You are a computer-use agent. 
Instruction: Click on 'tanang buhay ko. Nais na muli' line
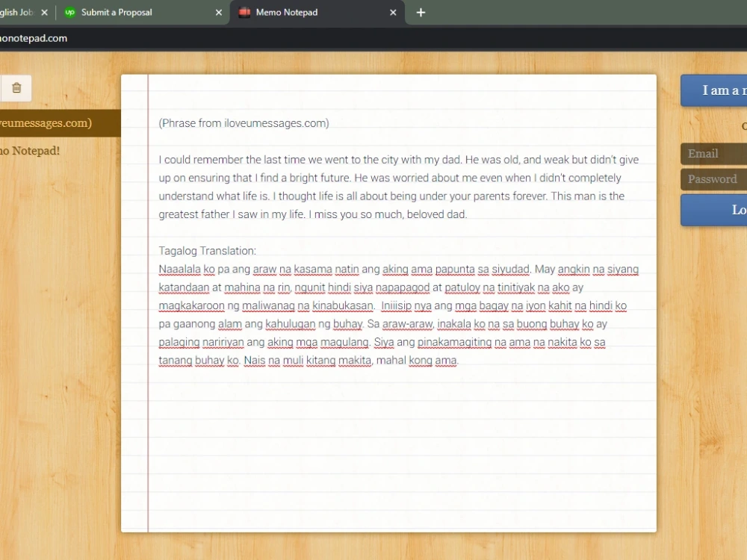(x=309, y=361)
